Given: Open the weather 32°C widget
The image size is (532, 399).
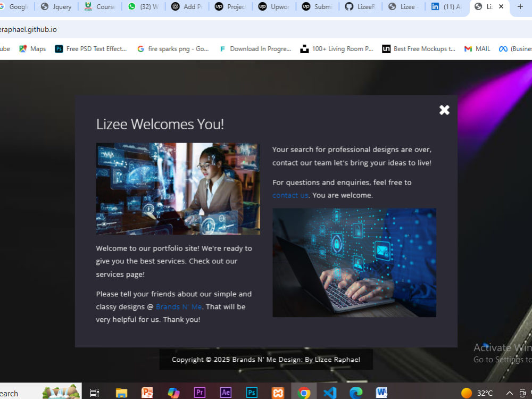Looking at the screenshot, I should click(477, 393).
